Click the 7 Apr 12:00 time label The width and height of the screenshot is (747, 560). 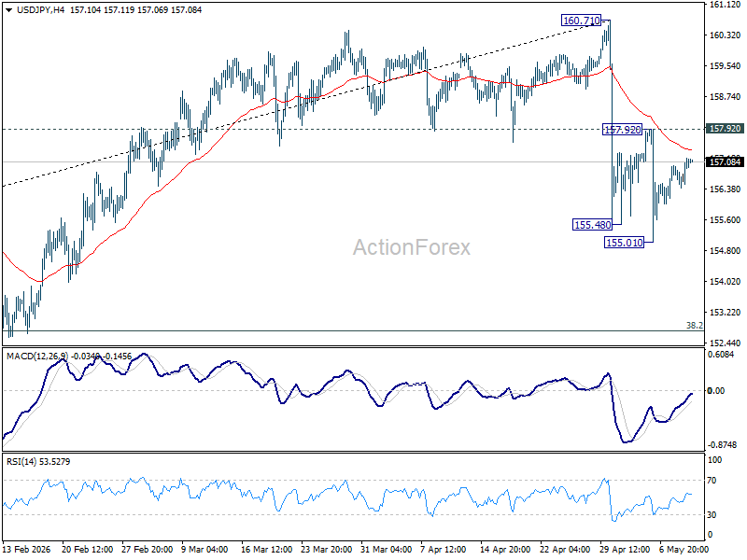tap(444, 550)
